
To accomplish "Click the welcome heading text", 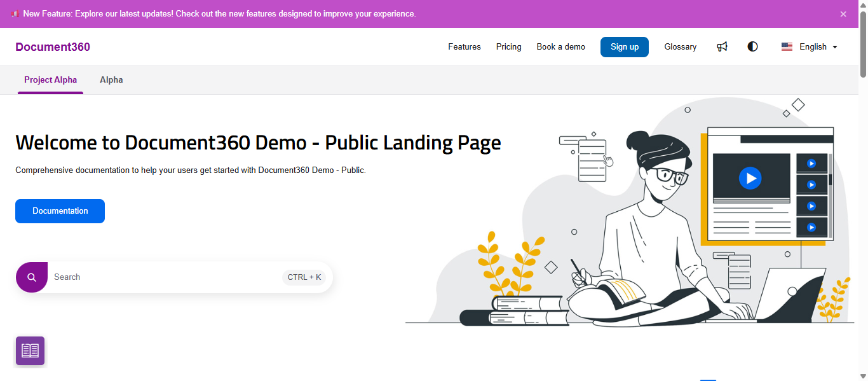I will tap(258, 142).
